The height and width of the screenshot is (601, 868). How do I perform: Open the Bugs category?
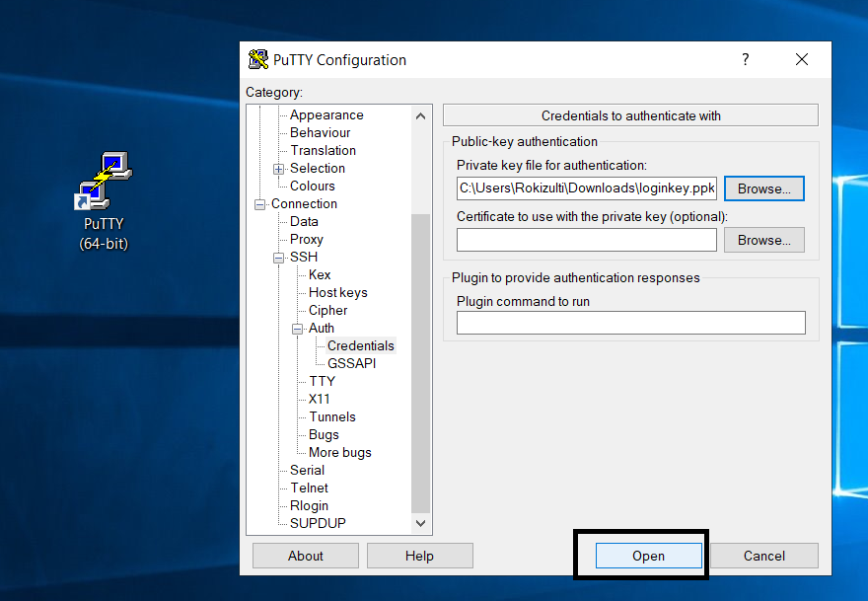click(324, 433)
